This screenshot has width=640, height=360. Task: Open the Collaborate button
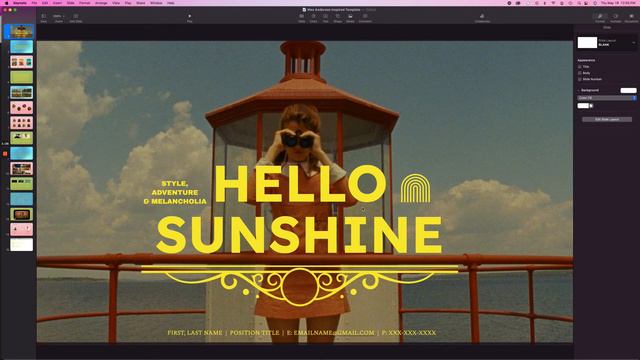482,18
